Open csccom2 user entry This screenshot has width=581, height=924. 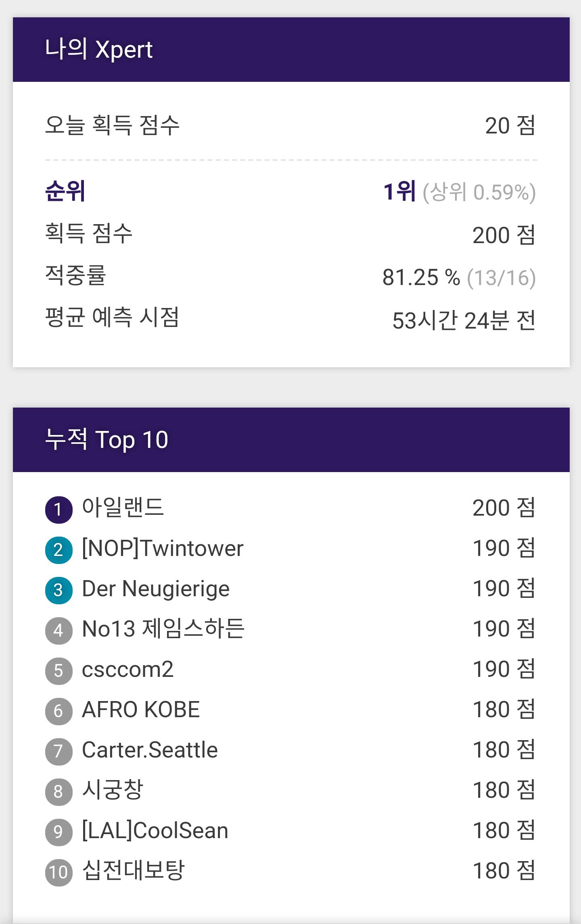[127, 669]
